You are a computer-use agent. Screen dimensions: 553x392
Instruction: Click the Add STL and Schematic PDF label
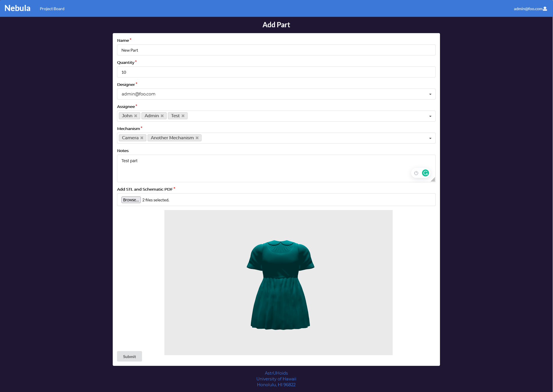point(145,189)
